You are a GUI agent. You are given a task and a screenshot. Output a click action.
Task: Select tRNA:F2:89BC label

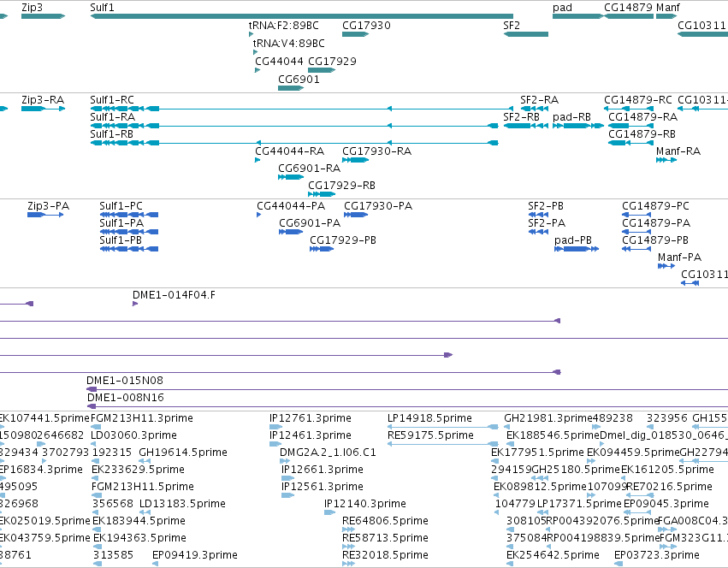click(284, 25)
